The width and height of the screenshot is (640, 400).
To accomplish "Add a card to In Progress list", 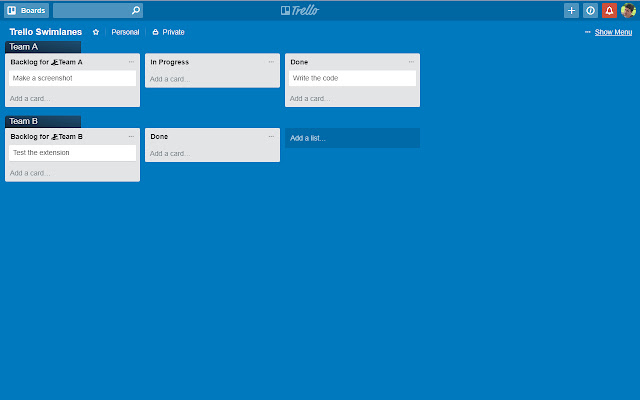I will point(170,79).
